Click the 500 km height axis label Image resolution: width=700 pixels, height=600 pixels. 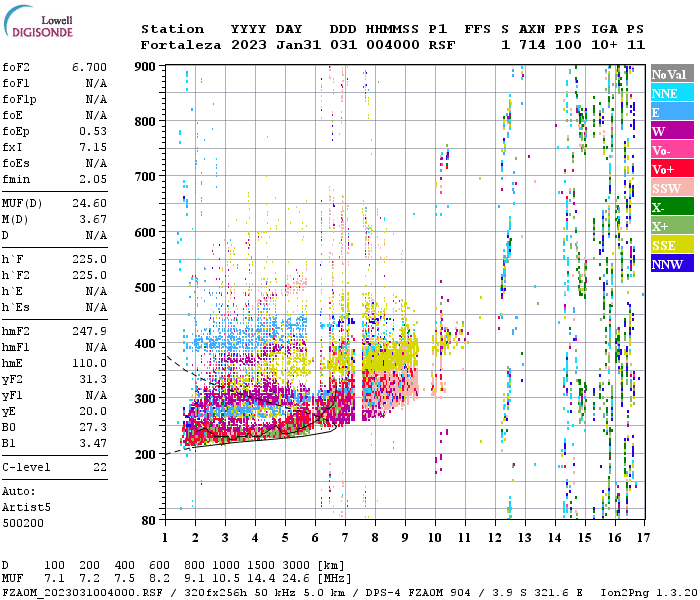coord(145,288)
